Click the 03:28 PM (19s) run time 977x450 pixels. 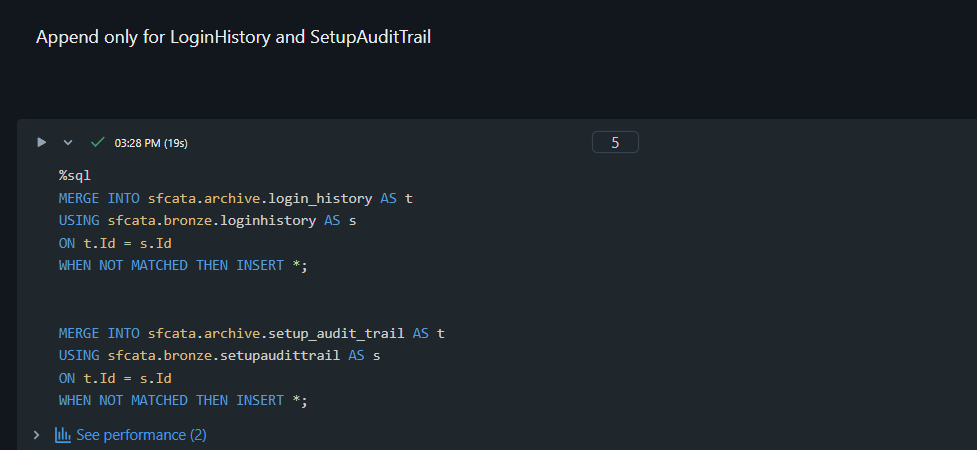tap(151, 143)
